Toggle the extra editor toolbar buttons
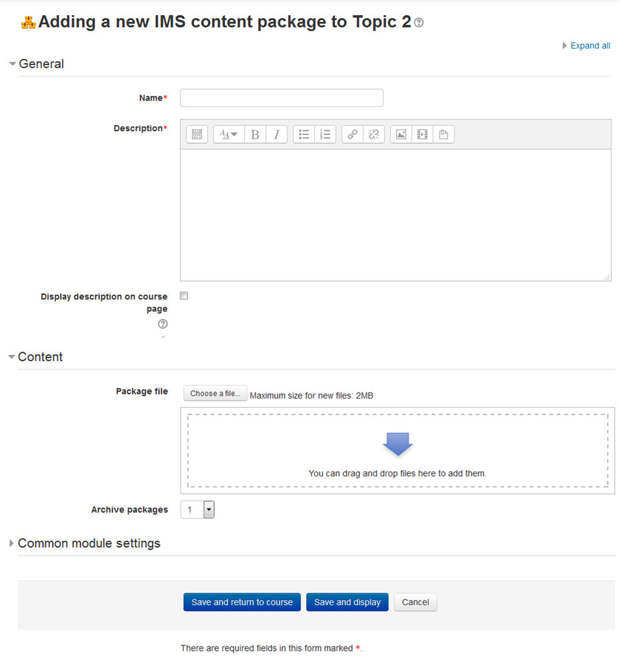Screen dimensions: 620x672 click(196, 134)
